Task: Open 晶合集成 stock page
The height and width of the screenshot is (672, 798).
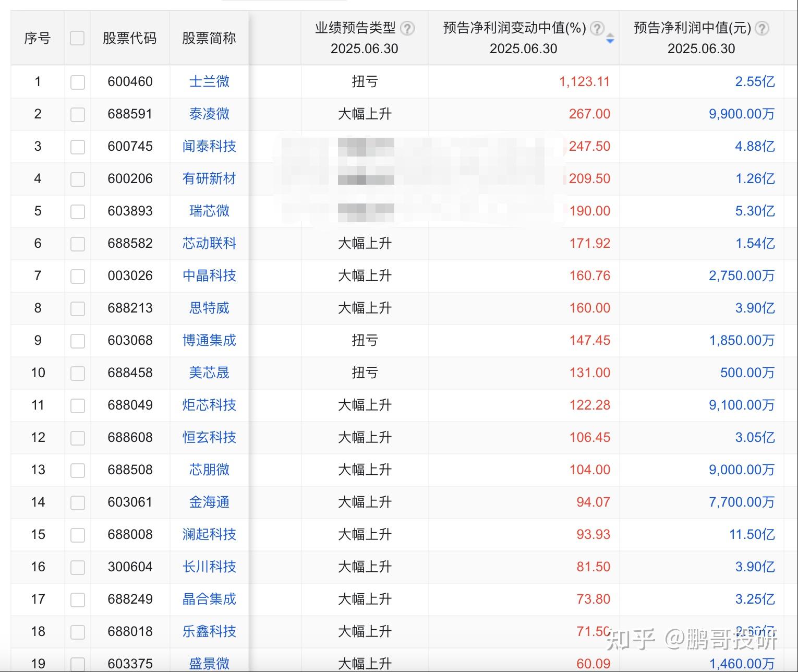Action: 209,599
